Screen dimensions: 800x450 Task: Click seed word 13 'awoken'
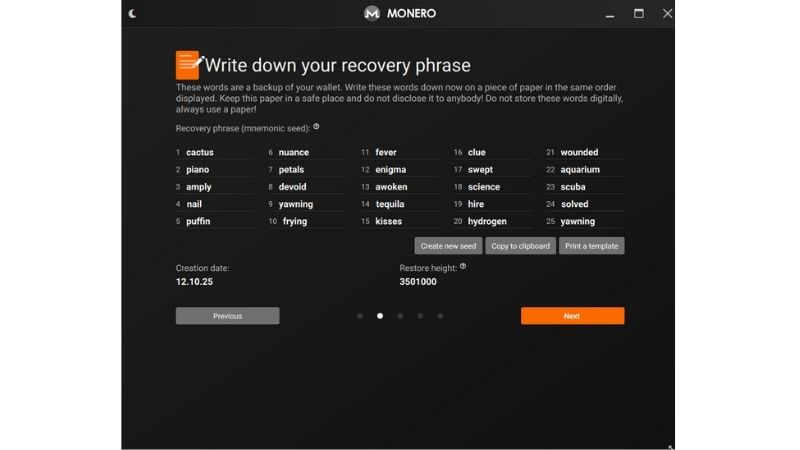(x=391, y=187)
